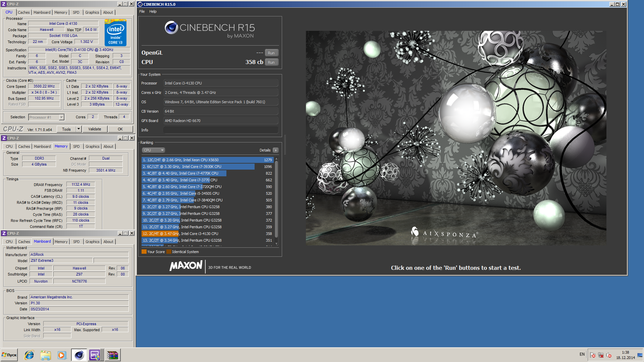Open the File menu in Cinebench
Screen dimensions: 644x362
(142, 11)
